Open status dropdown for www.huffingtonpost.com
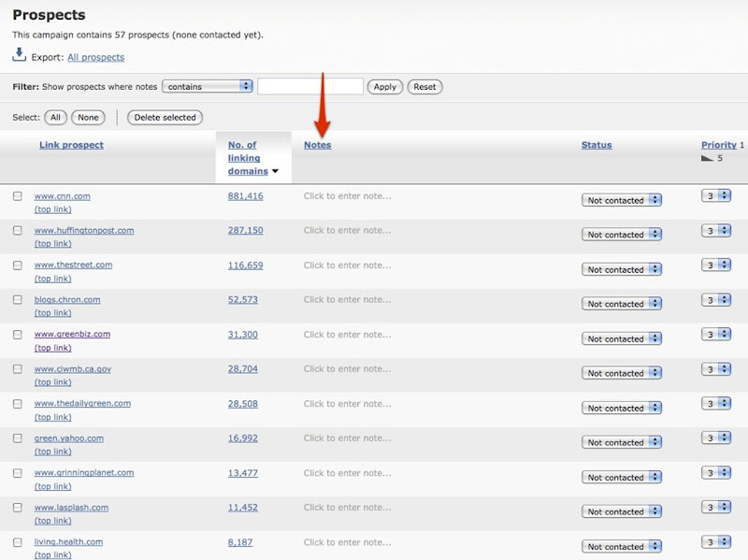Image resolution: width=748 pixels, height=560 pixels. click(622, 235)
